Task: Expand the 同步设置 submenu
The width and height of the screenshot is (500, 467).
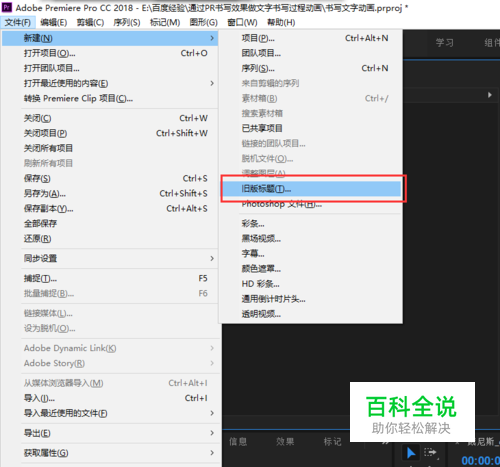Action: (x=110, y=258)
